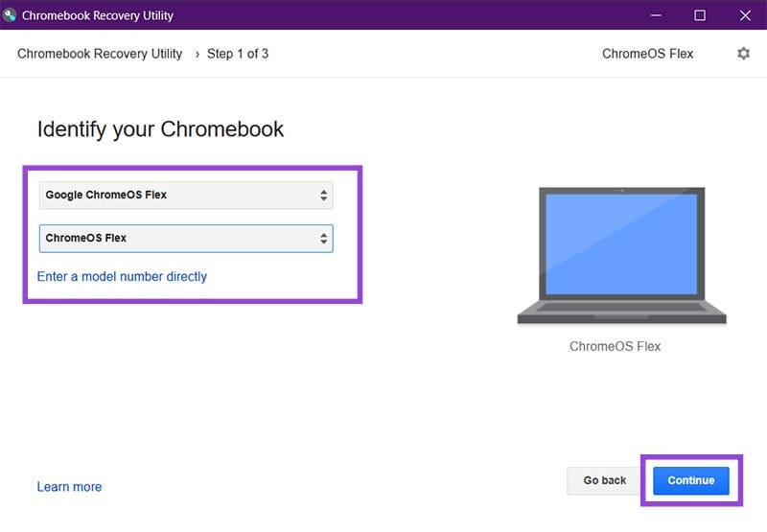Click the Step 1 of 3 indicator

click(238, 54)
